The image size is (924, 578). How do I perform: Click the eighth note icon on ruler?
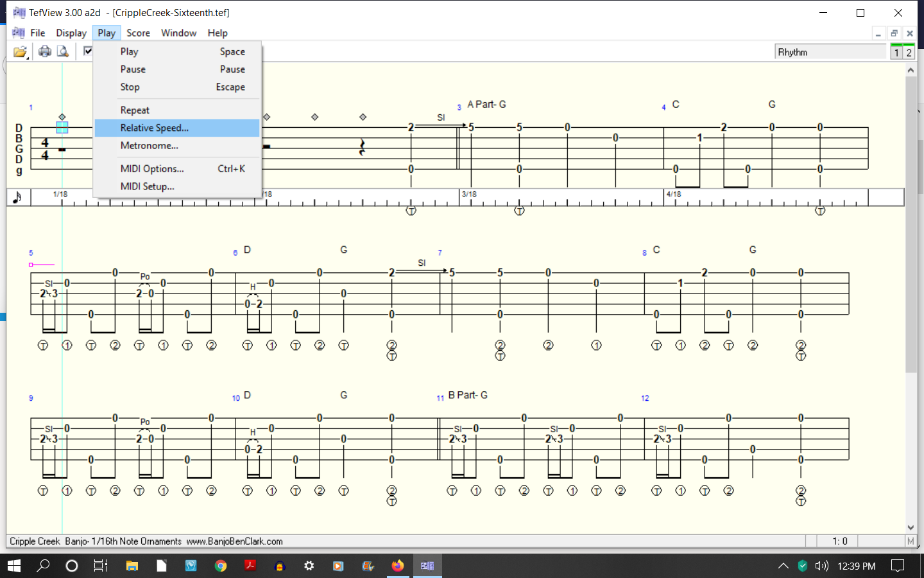click(x=17, y=197)
